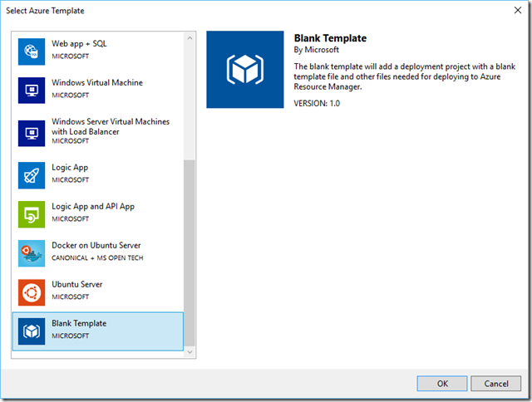Image resolution: width=532 pixels, height=402 pixels.
Task: Click the Windows Server Virtual Machines with Load Balancer icon
Action: 32,133
